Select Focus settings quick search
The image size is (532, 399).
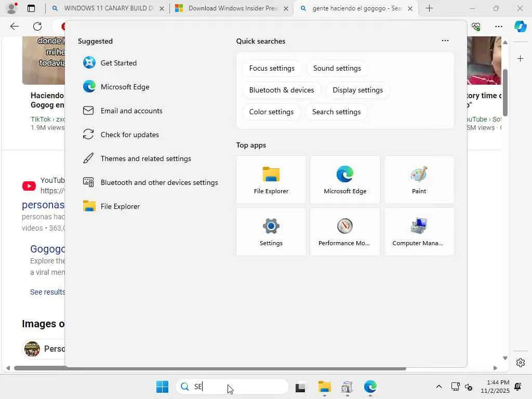[272, 68]
